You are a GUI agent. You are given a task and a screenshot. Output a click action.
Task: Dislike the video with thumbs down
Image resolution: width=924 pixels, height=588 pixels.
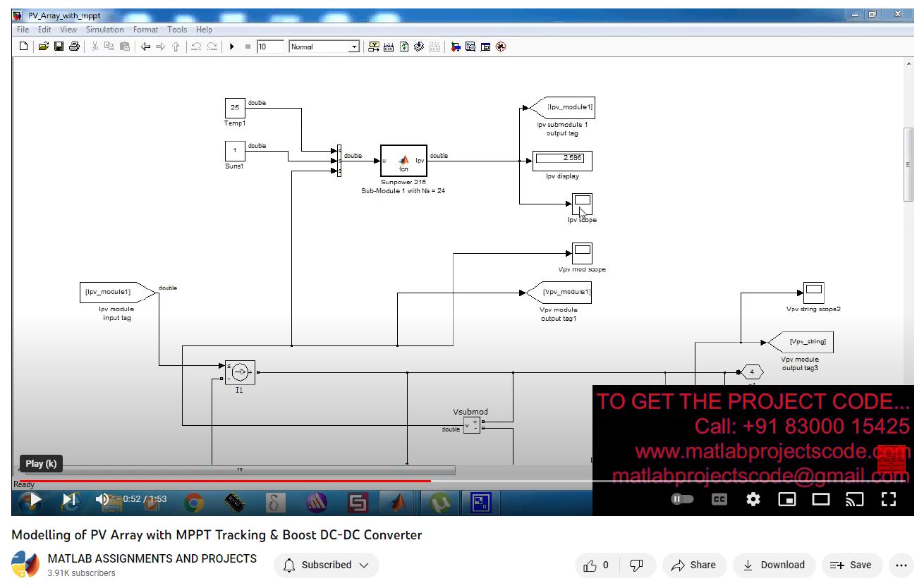pos(636,565)
